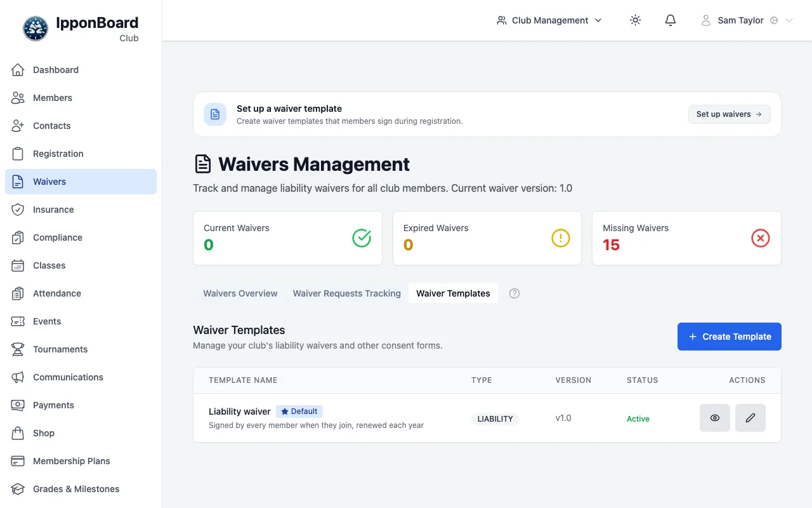
Task: Click the Payments banknote icon
Action: pyautogui.click(x=18, y=405)
